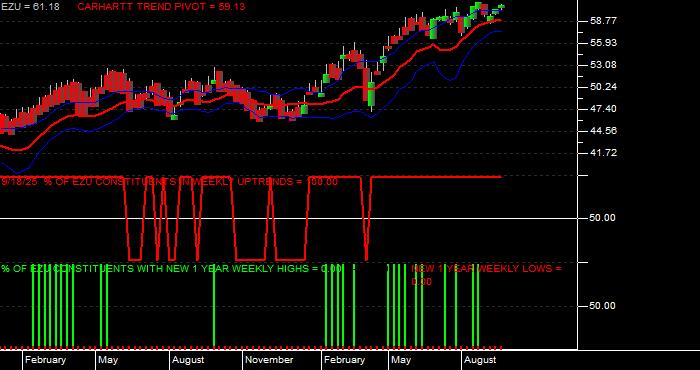This screenshot has height=370, width=700.
Task: Click the first May date marker
Action: click(x=108, y=360)
